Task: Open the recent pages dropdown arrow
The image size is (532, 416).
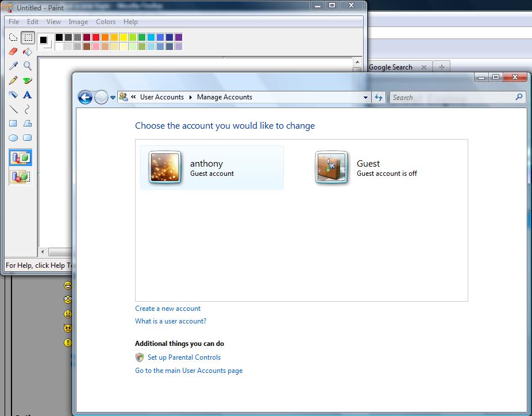Action: [113, 98]
